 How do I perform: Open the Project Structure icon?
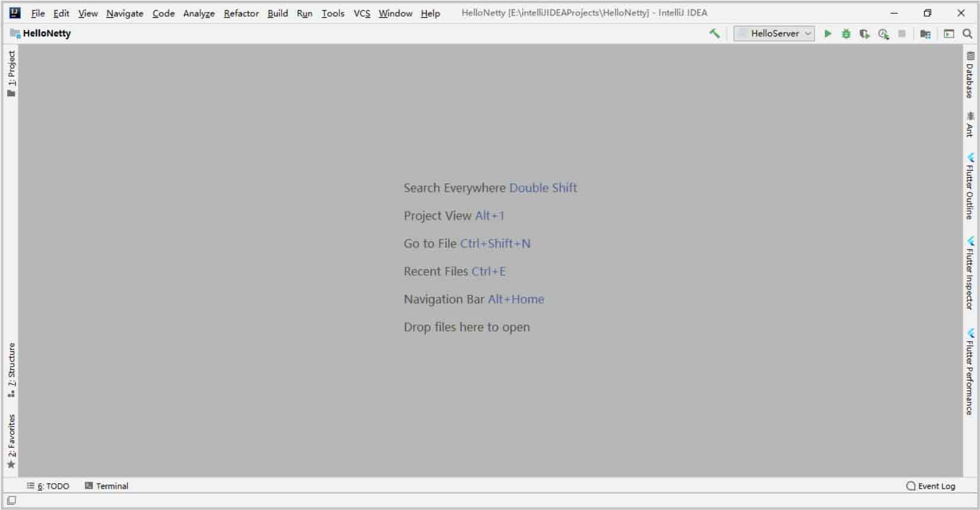point(925,34)
